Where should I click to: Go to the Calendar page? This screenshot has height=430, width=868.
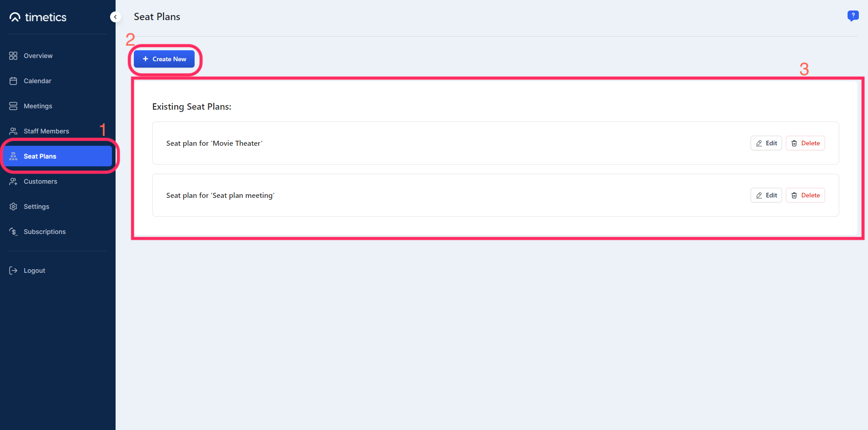37,81
